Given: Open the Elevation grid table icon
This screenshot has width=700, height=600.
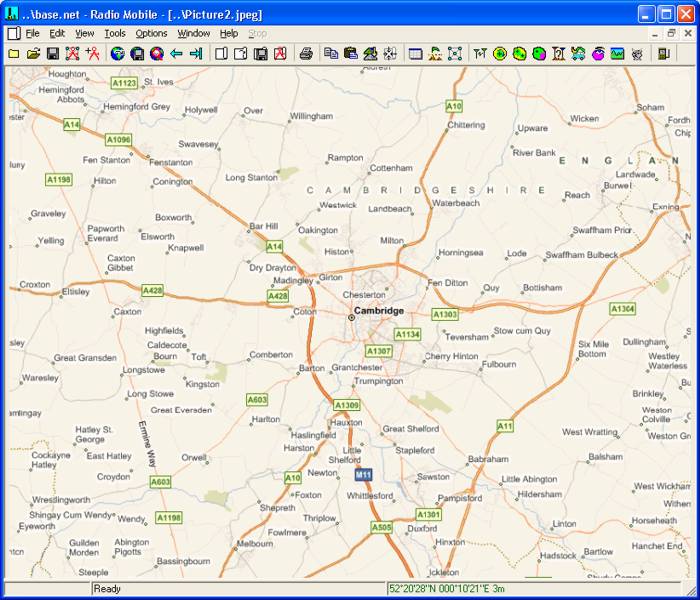Looking at the screenshot, I should [x=415, y=54].
